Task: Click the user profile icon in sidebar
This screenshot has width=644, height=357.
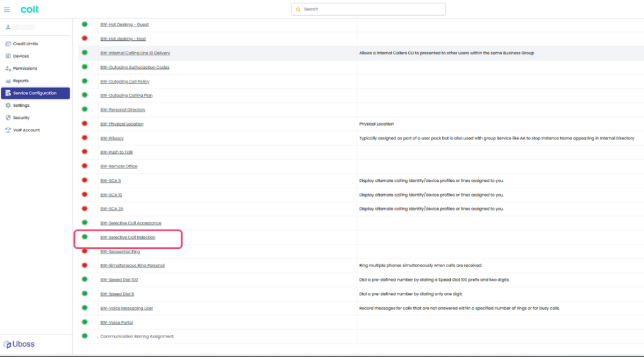Action: click(8, 27)
